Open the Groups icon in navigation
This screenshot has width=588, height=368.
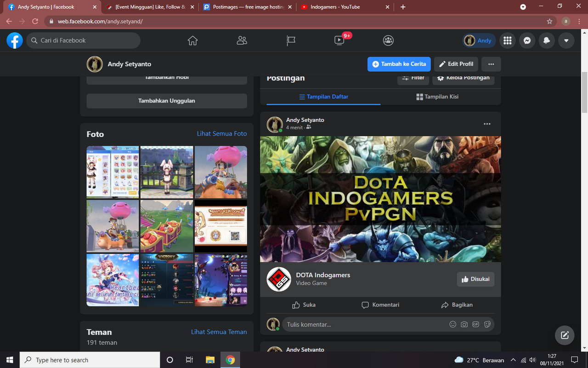coord(388,40)
